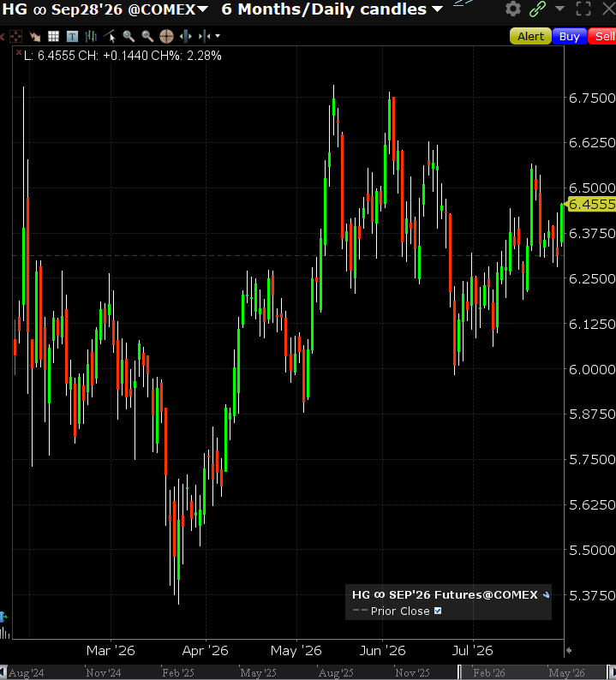
Task: Uncheck the Prior Close checkbox
Action: [438, 611]
